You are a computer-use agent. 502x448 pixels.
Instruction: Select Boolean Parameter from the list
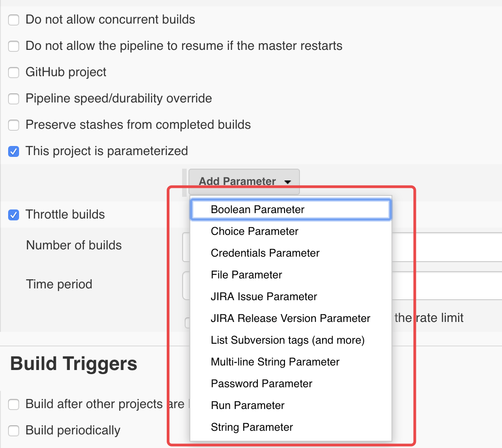[x=257, y=209]
